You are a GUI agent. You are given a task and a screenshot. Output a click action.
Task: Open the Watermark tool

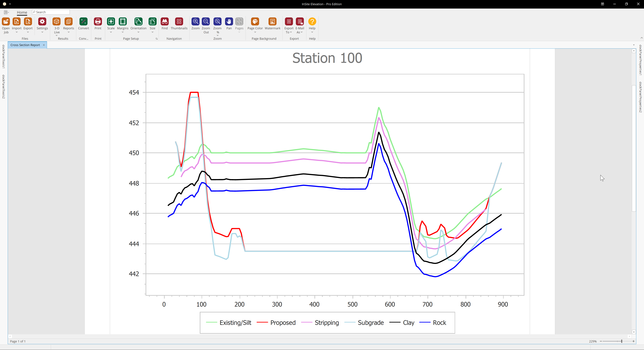pyautogui.click(x=272, y=22)
